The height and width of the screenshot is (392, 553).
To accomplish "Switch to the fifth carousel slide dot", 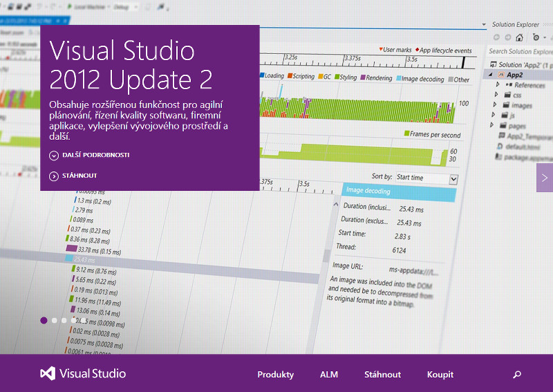I will [83, 320].
